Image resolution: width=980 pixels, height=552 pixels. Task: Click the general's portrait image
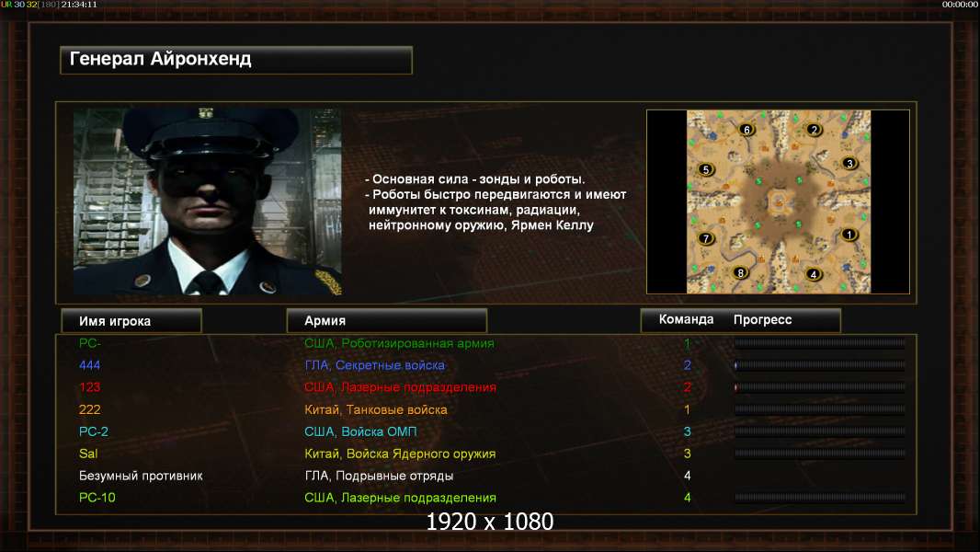coord(208,201)
